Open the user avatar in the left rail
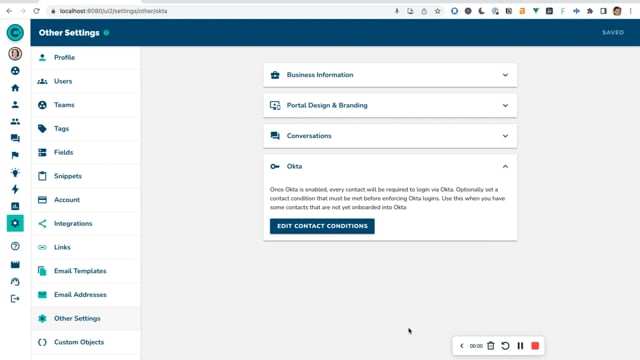The height and width of the screenshot is (360, 640). 15,53
